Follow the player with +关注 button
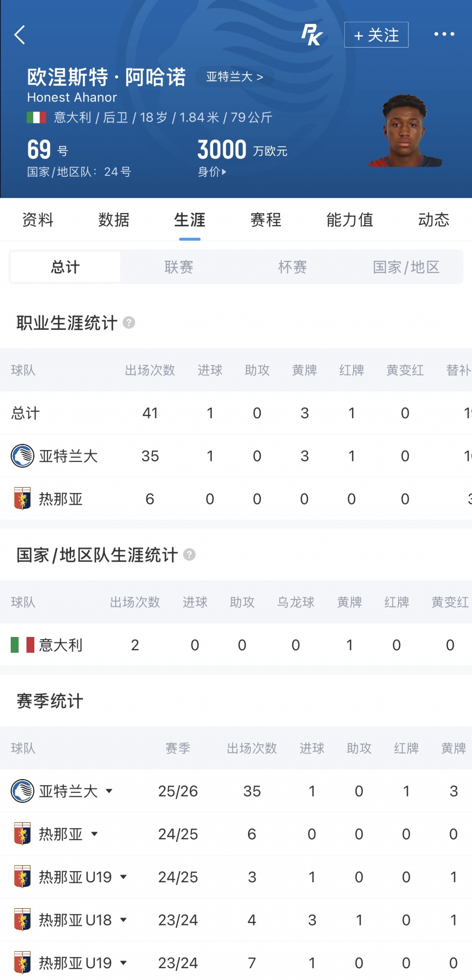Viewport: 472px width, 980px height. point(376,35)
